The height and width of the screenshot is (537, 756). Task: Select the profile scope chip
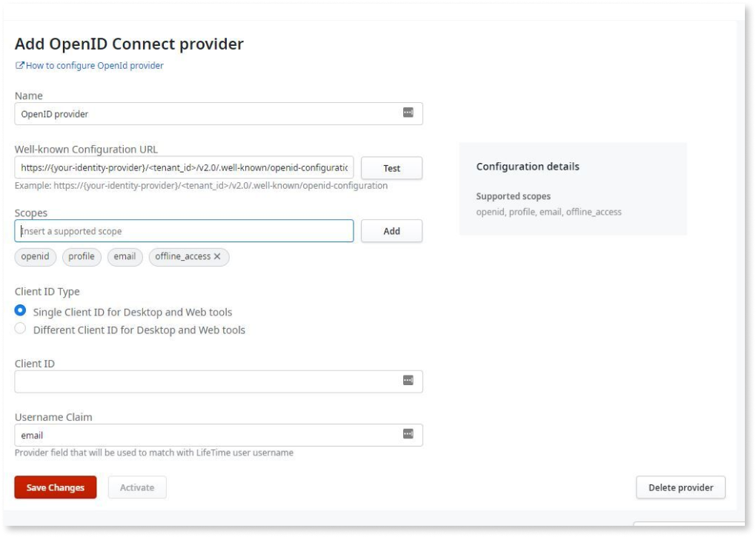tap(82, 257)
